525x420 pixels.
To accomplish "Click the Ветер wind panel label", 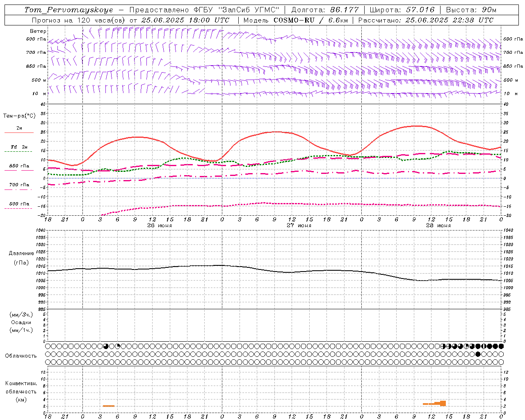I will pyautogui.click(x=38, y=31).
